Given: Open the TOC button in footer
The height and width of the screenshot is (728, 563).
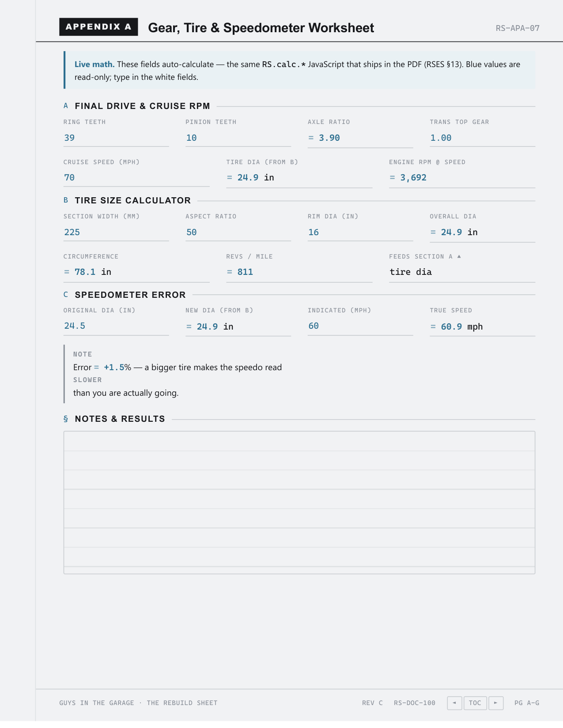Looking at the screenshot, I should (475, 703).
